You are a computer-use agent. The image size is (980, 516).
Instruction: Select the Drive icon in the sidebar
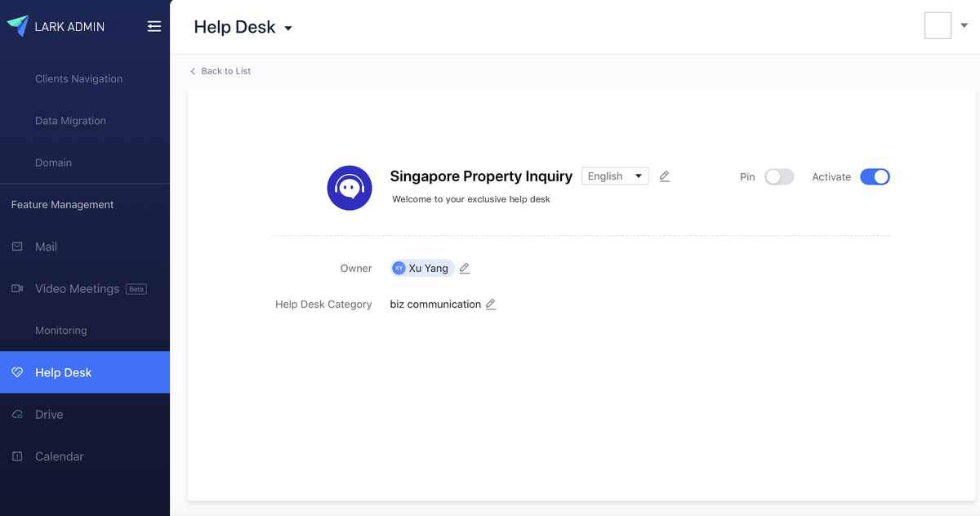[x=18, y=414]
